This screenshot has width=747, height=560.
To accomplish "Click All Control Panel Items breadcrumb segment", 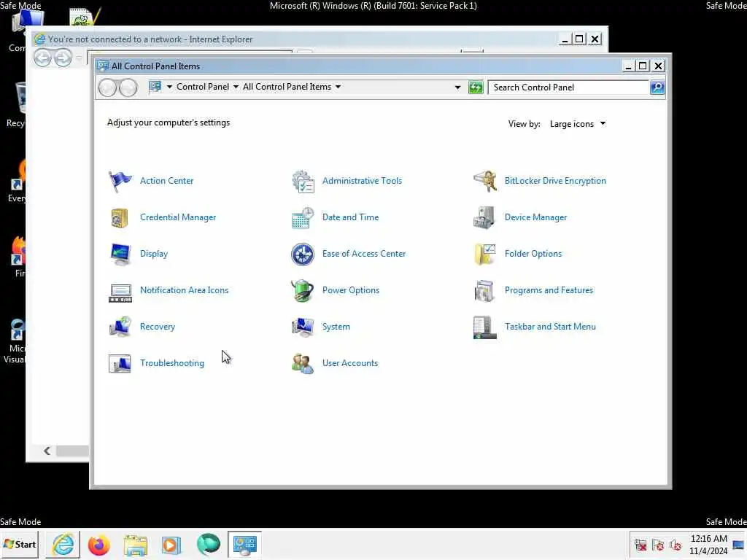I will [x=287, y=87].
